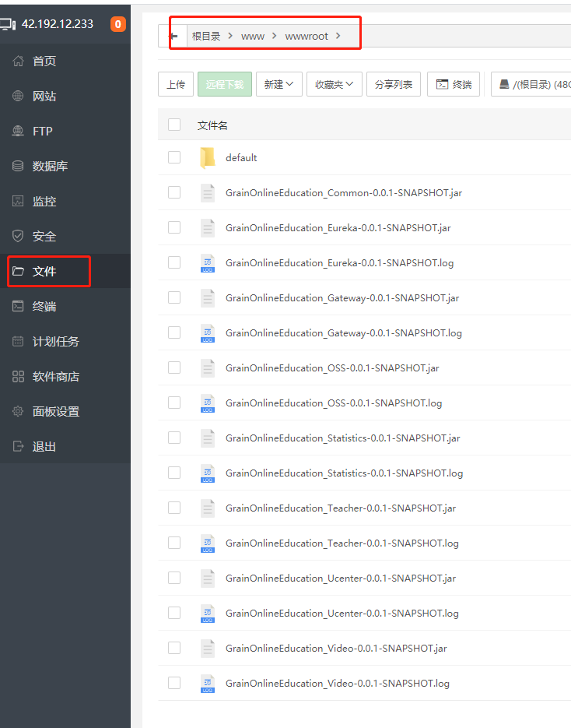Click the logout icon beside 退出

[18, 446]
